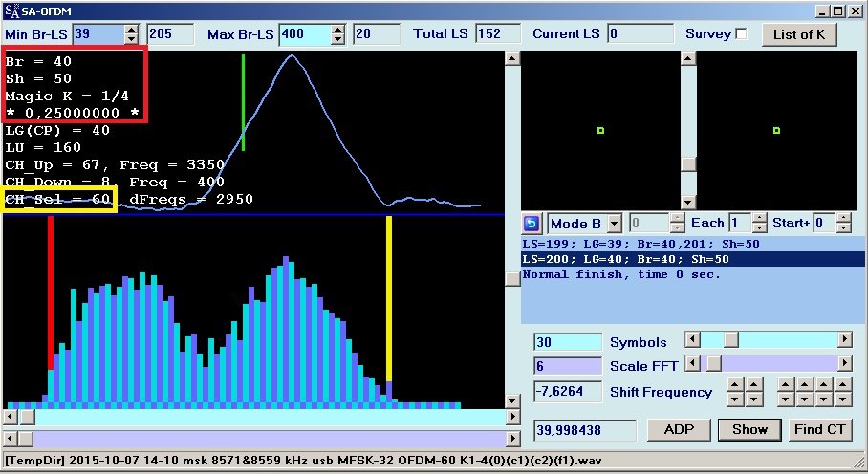Click the Each input field showing 1

pyautogui.click(x=741, y=224)
